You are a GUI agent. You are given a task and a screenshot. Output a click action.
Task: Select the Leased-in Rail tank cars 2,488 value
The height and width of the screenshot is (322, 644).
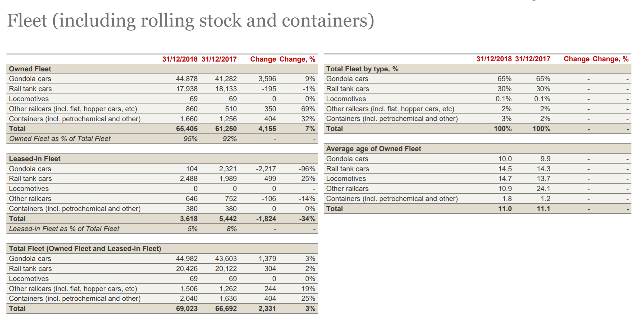click(189, 179)
